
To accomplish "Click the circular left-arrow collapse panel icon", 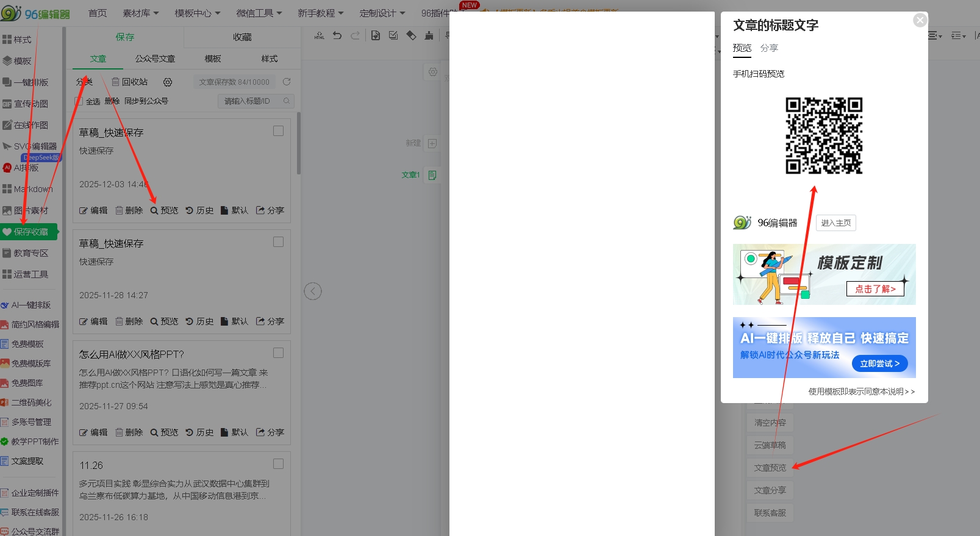I will click(313, 291).
